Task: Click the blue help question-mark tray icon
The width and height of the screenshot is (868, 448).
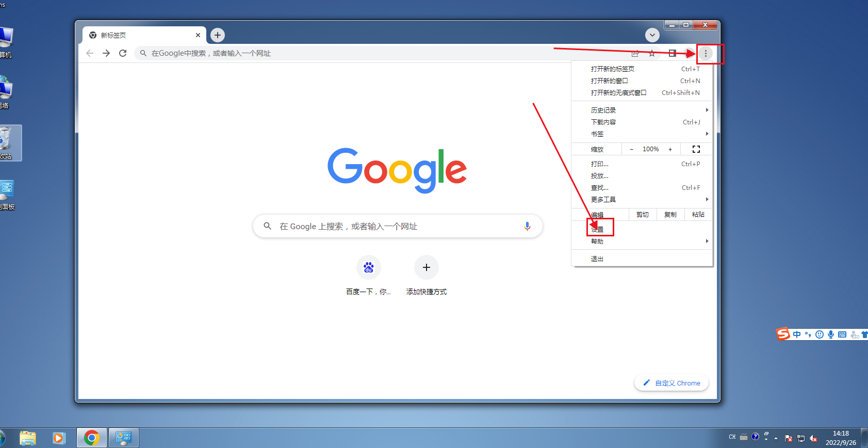Action: [x=756, y=437]
